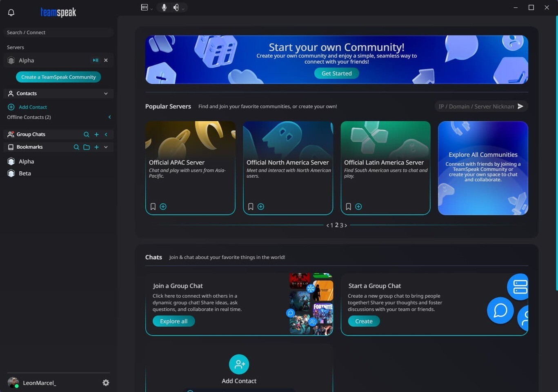The width and height of the screenshot is (558, 392).
Task: Collapse the Group Chats section
Action: coord(106,134)
